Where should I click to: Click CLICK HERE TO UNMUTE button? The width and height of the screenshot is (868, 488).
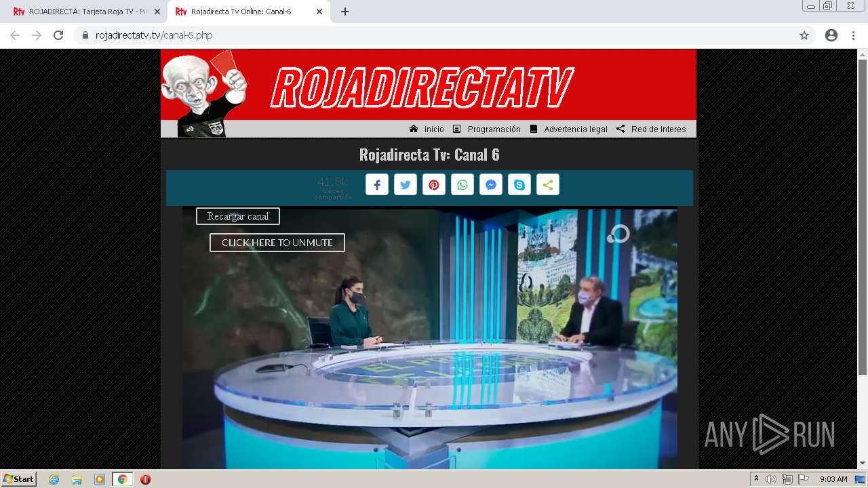click(x=277, y=243)
